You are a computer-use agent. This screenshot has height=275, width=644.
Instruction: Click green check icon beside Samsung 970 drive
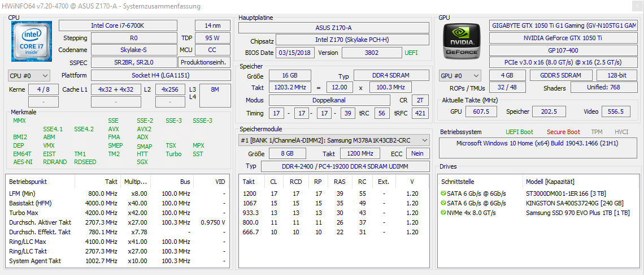click(443, 213)
